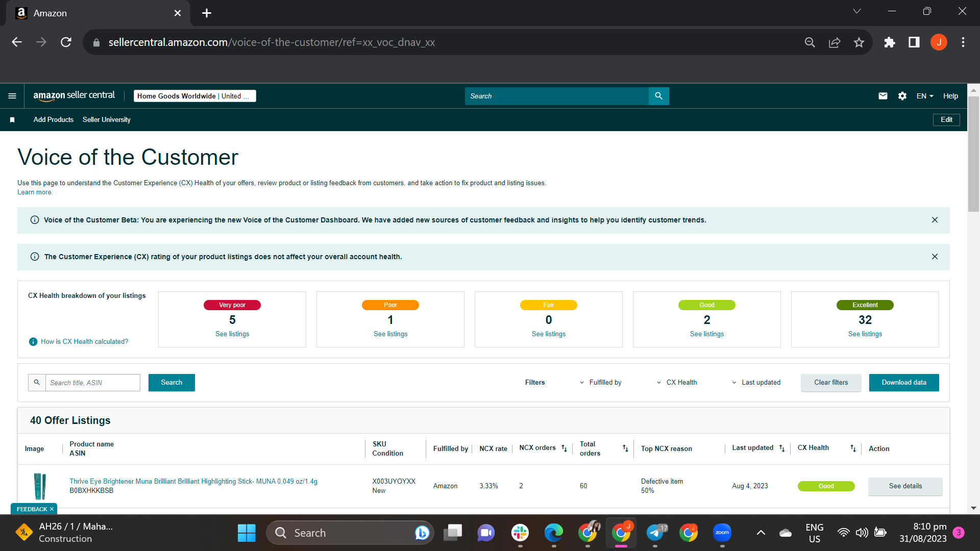Sort by NCX orders column arrows

[x=564, y=448]
